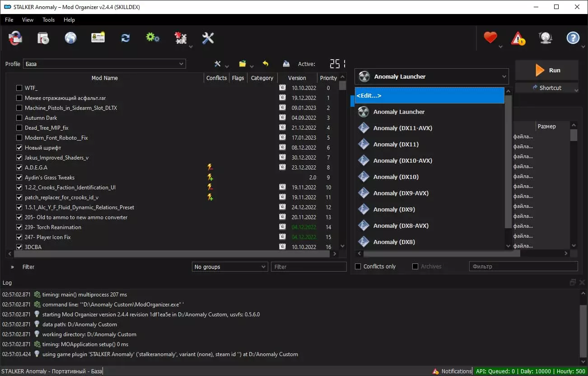Choose the <Edit...> entry in executable list
Screen dimensions: 588x376
[x=429, y=96]
